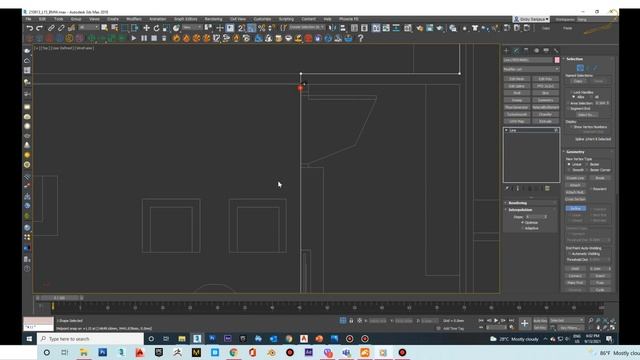640x360 pixels.
Task: Click the play icon in second toolbar row
Action: (x=133, y=38)
